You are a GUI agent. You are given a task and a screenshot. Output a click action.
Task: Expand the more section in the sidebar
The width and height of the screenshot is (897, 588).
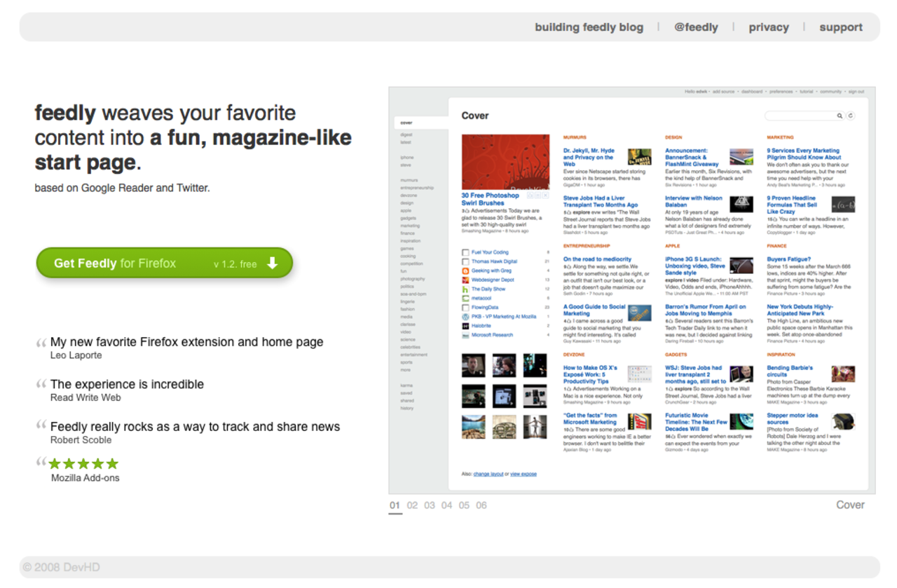coord(406,370)
